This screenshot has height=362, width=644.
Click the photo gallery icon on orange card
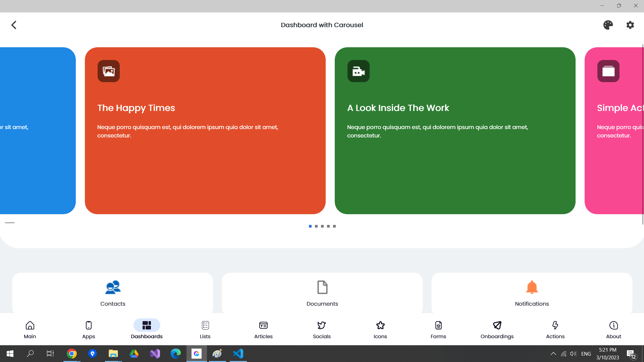coord(108,71)
